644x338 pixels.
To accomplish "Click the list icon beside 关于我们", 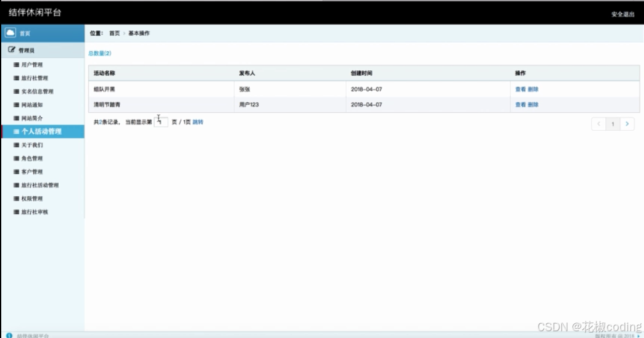I will click(x=17, y=145).
